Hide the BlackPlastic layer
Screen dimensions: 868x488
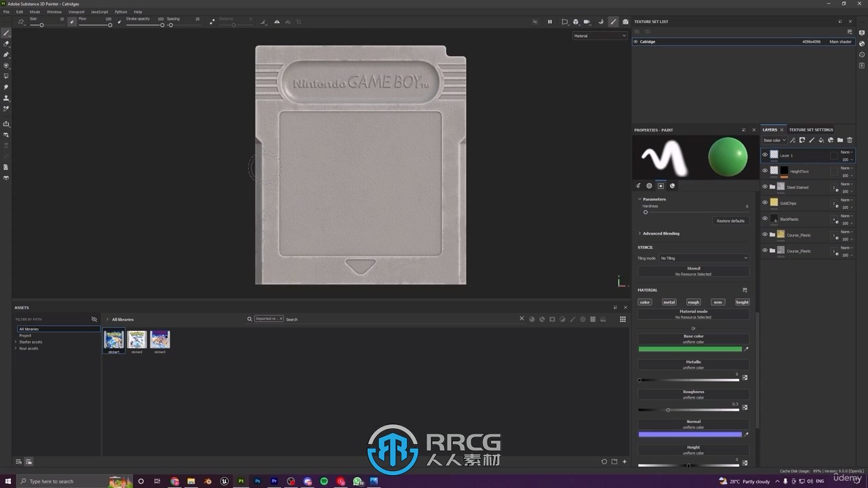[x=765, y=219]
